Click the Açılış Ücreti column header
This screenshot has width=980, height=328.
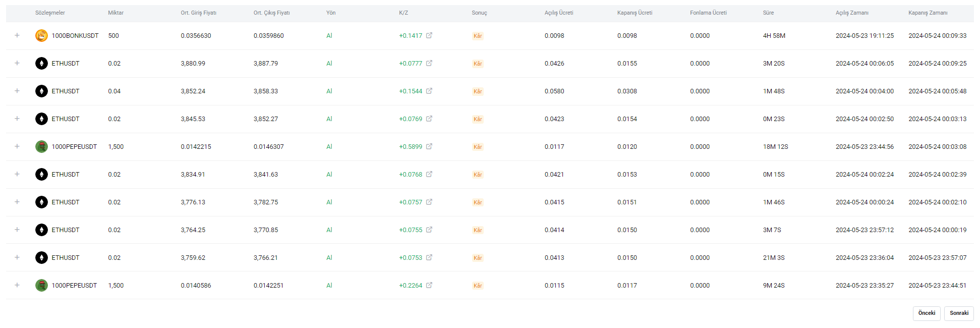559,13
